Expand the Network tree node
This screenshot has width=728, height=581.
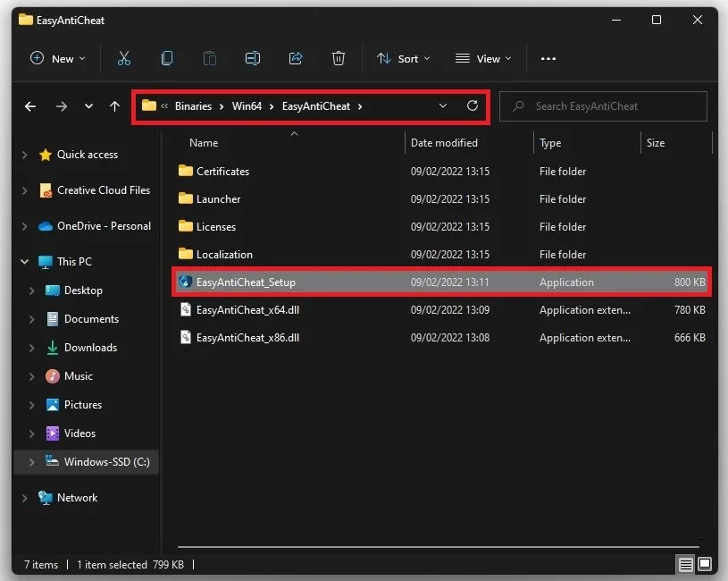pos(25,498)
